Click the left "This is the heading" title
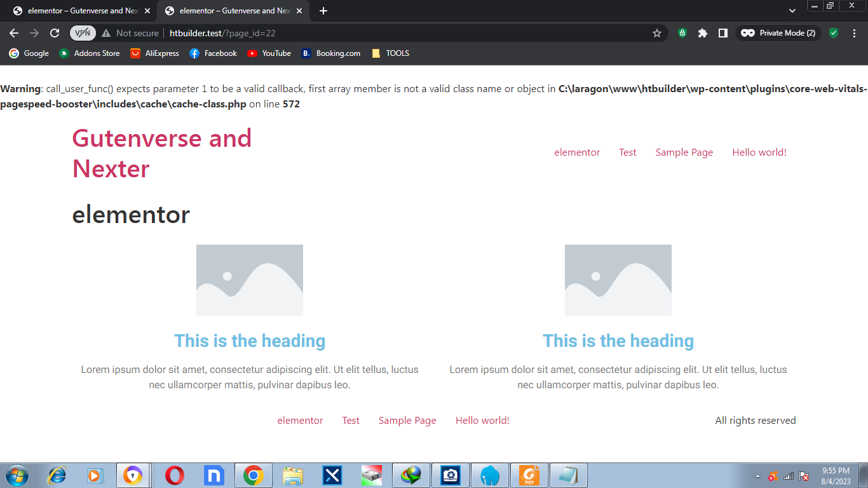Screen dimensions: 868x488 (250, 341)
